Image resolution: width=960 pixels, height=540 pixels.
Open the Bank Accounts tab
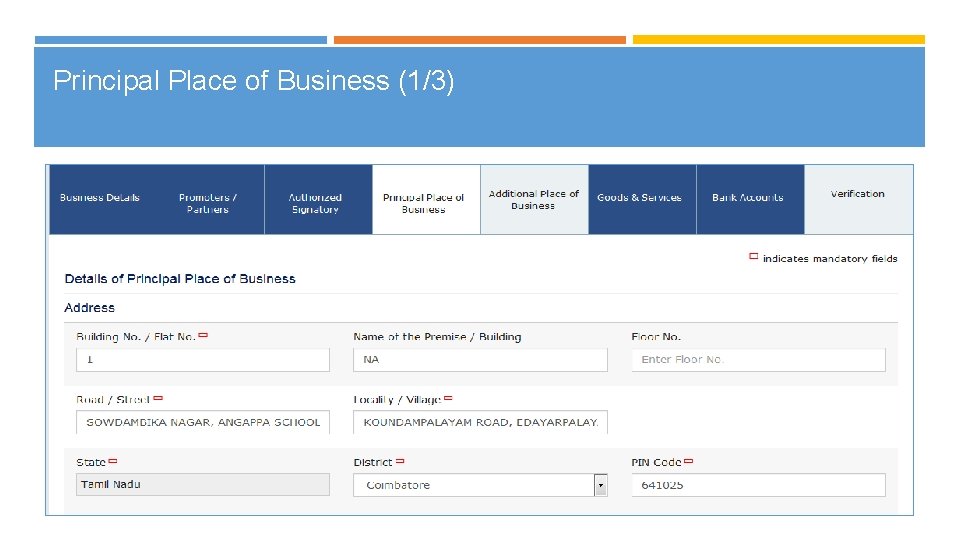pos(748,198)
